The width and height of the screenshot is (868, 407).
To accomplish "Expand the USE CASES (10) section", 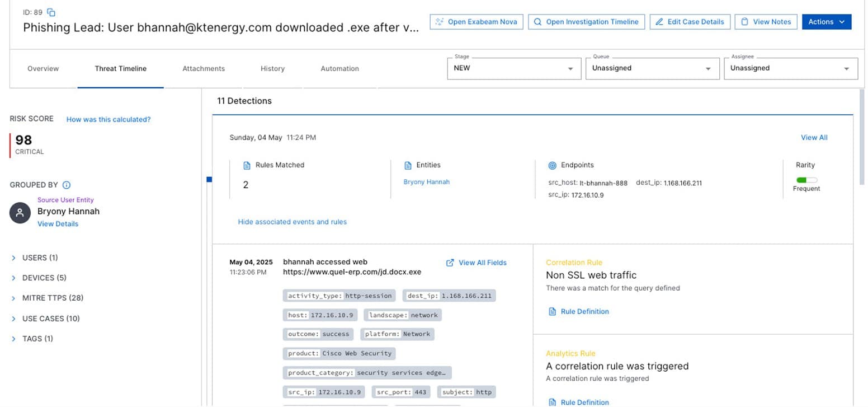I will [x=45, y=319].
